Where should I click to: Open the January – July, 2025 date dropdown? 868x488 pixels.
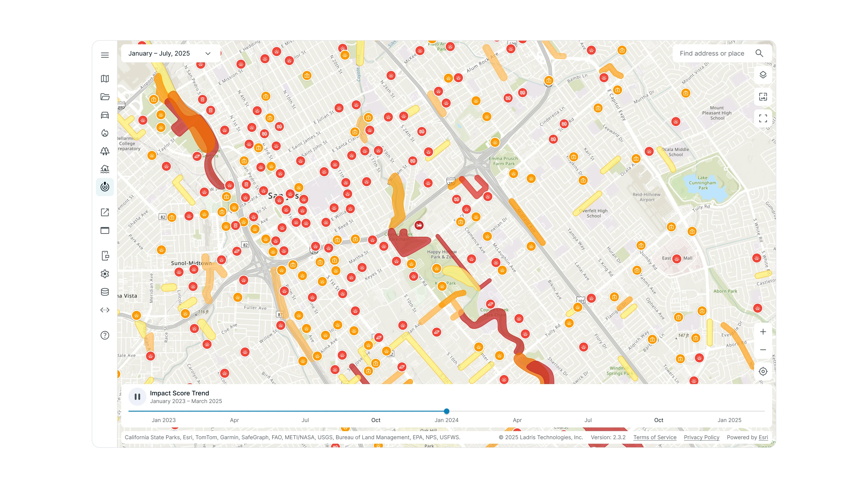point(170,53)
